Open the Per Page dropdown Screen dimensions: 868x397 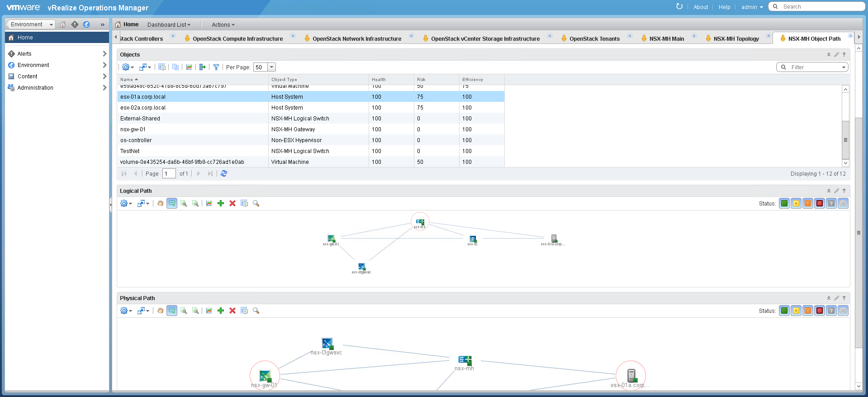[x=272, y=67]
